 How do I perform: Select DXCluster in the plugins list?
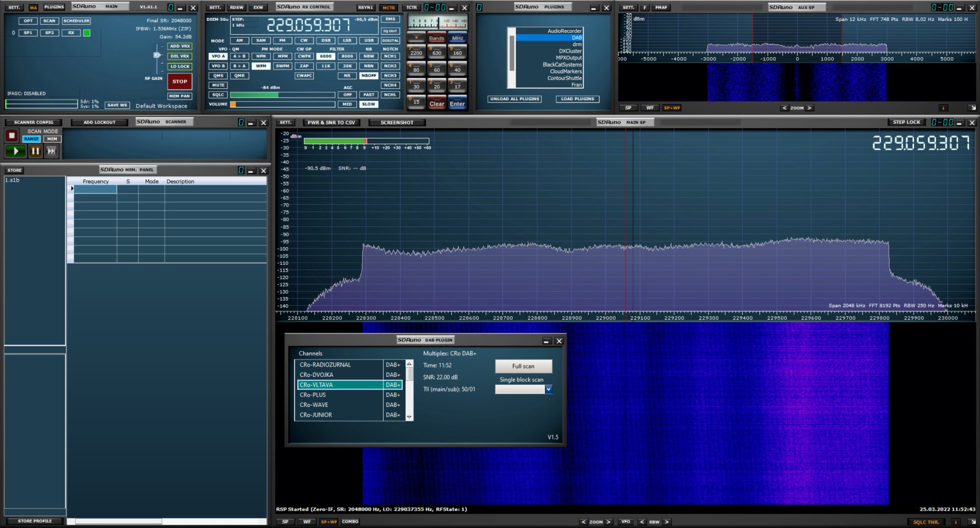click(570, 51)
